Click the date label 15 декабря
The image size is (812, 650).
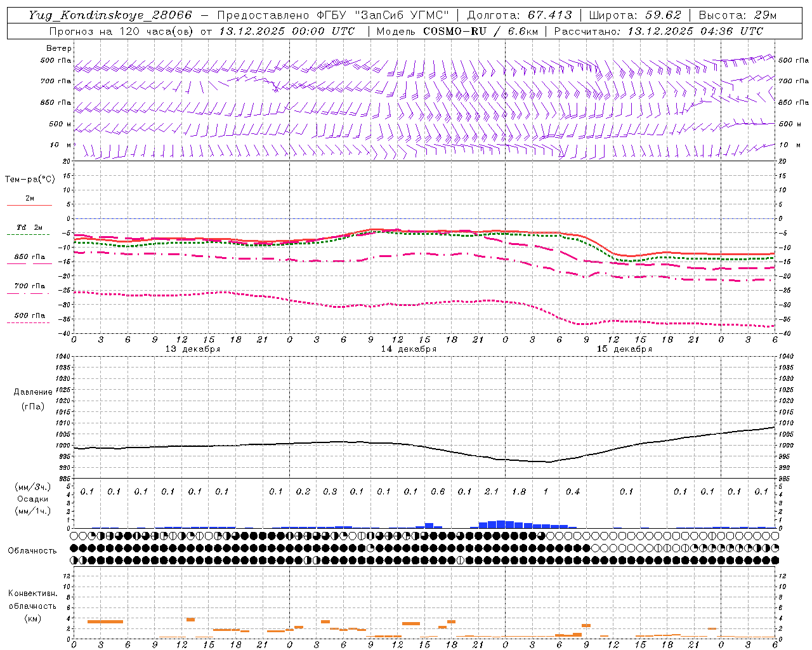click(x=624, y=349)
